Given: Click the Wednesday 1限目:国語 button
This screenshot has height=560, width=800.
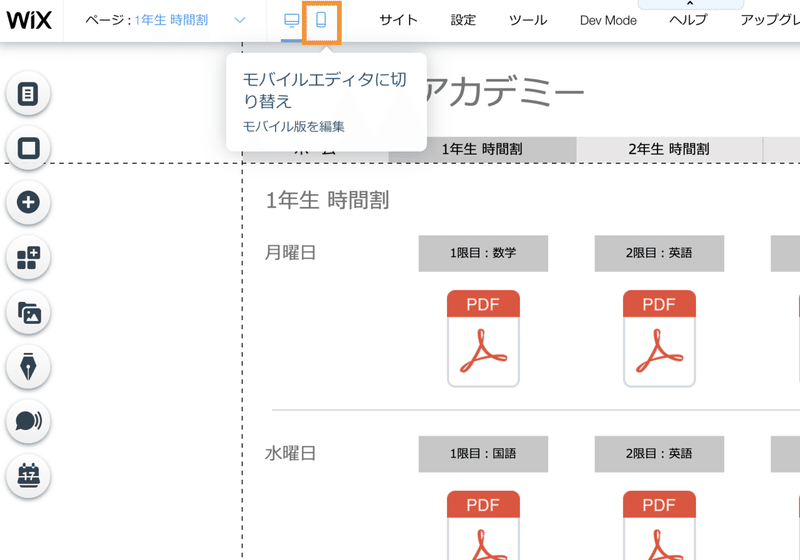Looking at the screenshot, I should coord(483,454).
